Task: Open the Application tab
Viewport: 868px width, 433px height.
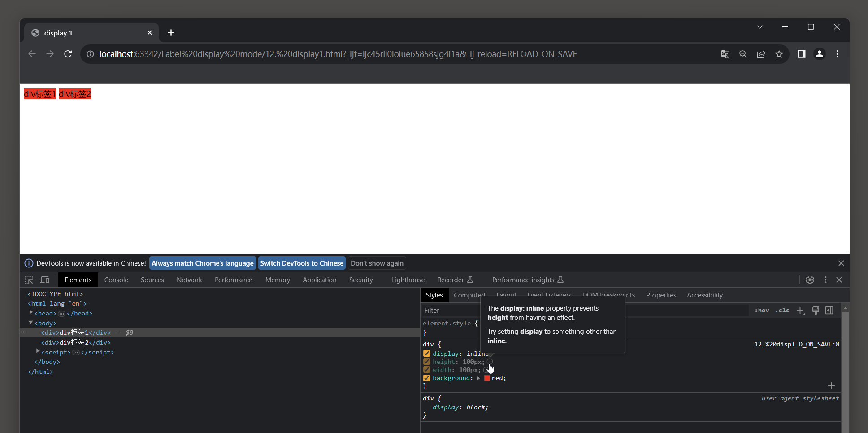Action: pyautogui.click(x=320, y=280)
